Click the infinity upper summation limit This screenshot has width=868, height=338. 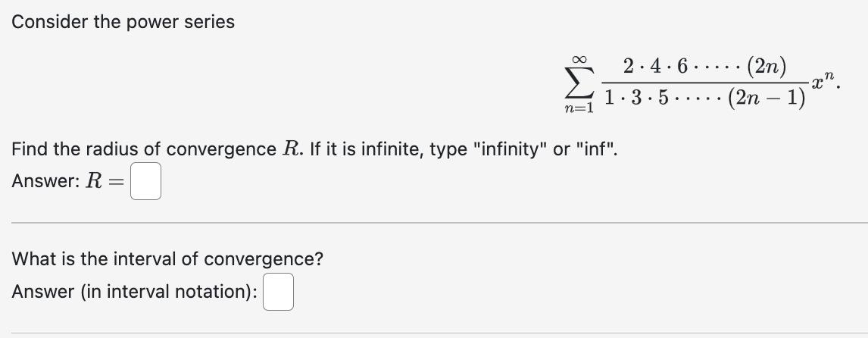coord(579,59)
